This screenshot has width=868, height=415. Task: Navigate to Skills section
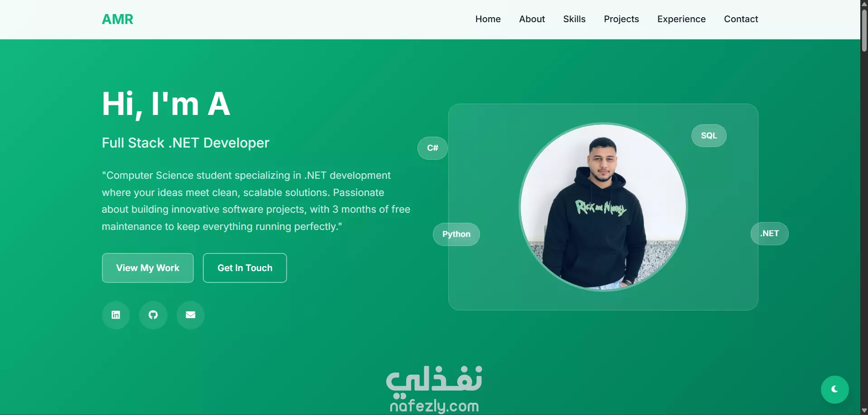pos(574,19)
